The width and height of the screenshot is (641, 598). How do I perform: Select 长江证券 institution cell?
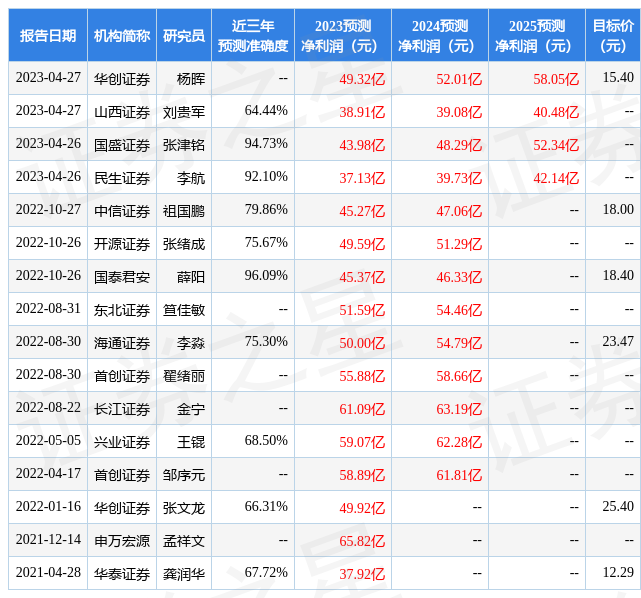(x=122, y=409)
